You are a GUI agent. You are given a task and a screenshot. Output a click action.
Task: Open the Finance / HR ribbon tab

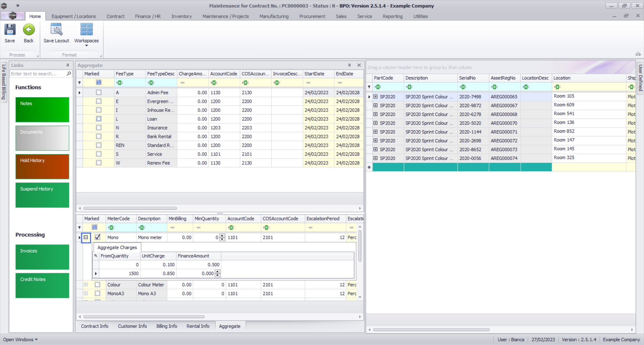[148, 16]
